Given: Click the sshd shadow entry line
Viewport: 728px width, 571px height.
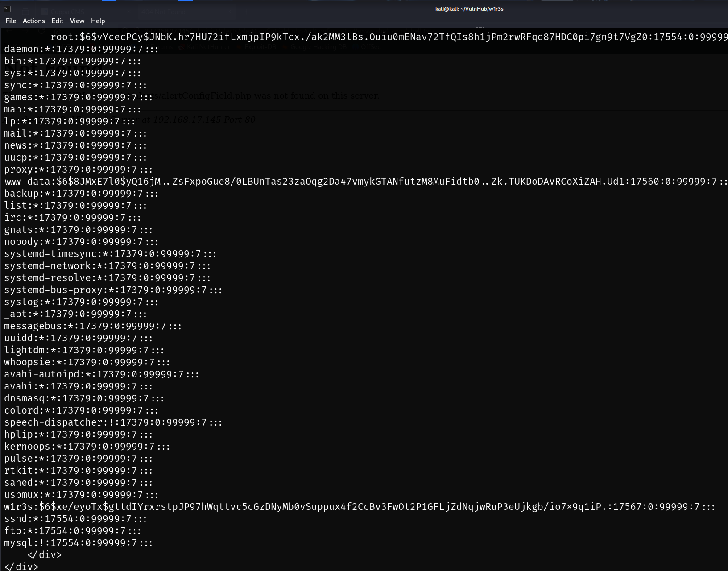Looking at the screenshot, I should pos(75,519).
